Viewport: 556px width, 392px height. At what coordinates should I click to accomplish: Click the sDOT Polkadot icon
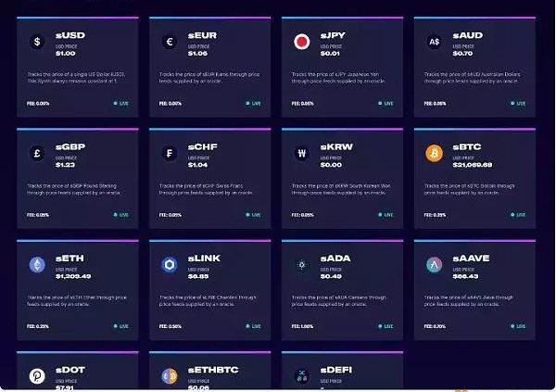click(x=37, y=376)
